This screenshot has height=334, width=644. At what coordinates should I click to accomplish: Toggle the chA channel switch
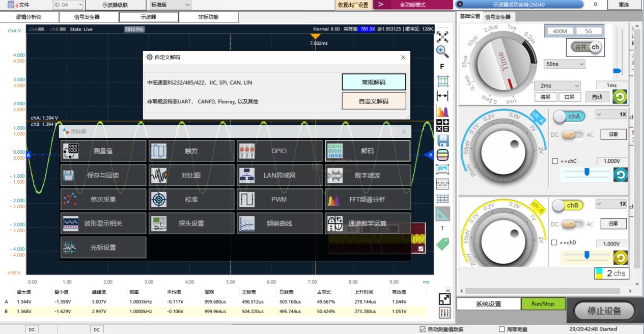(569, 116)
